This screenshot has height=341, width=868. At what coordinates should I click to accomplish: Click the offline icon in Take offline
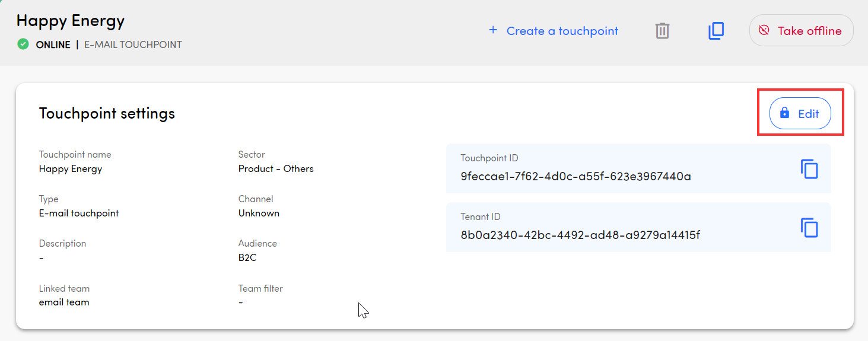coord(764,31)
